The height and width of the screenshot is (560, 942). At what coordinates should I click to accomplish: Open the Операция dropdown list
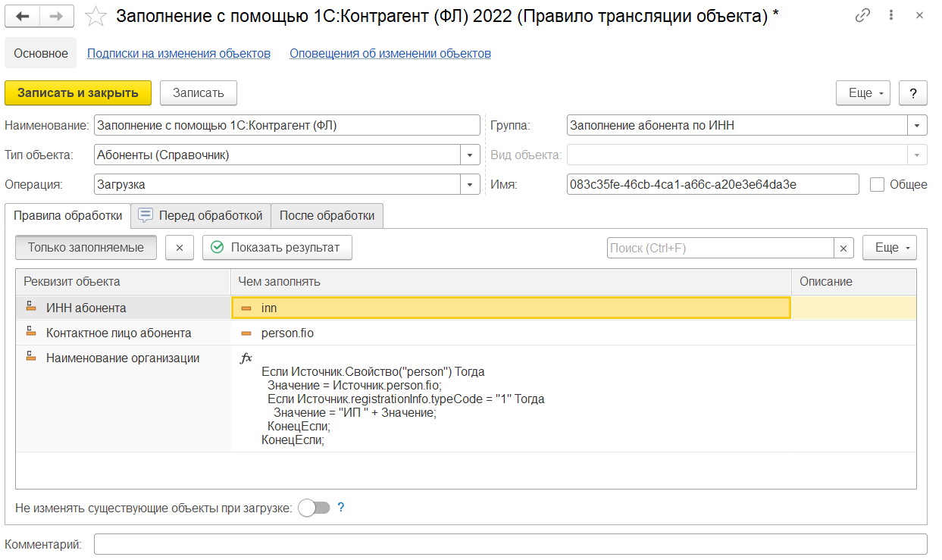point(471,184)
